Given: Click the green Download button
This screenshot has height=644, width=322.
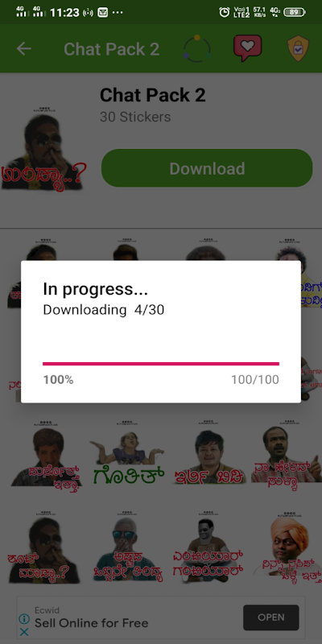Looking at the screenshot, I should coord(207,168).
